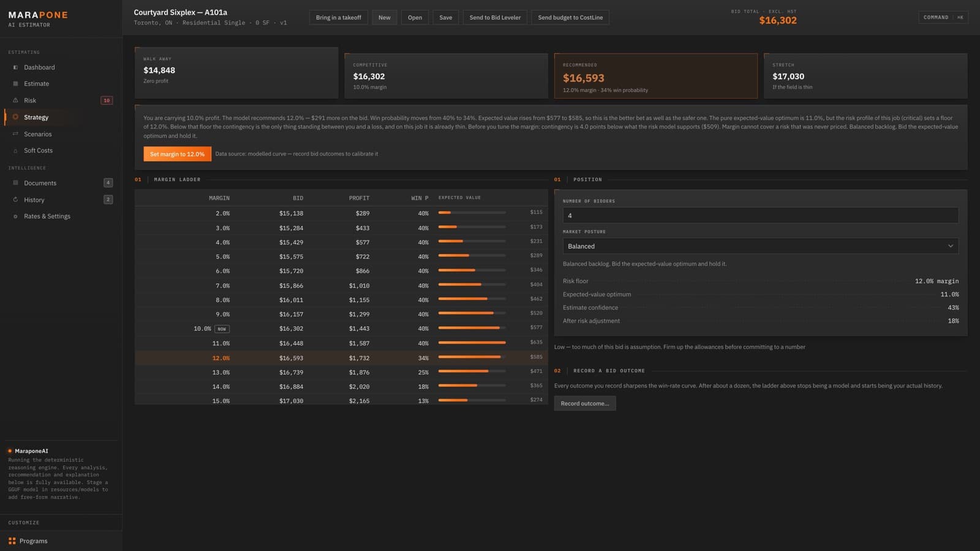Click the WIN P column header
This screenshot has width=980, height=551.
click(x=420, y=198)
